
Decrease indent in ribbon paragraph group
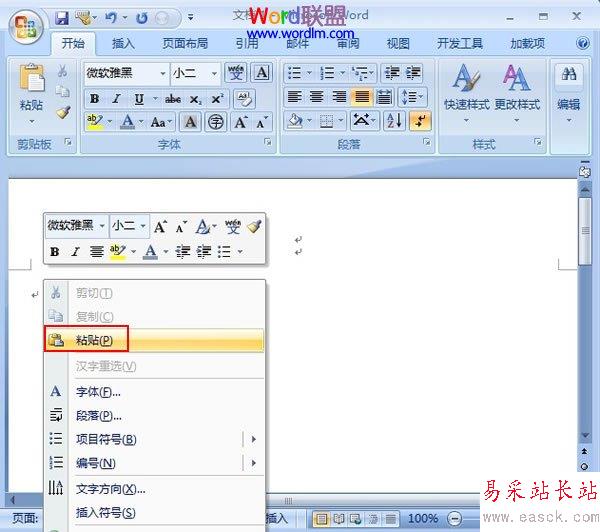tap(392, 73)
